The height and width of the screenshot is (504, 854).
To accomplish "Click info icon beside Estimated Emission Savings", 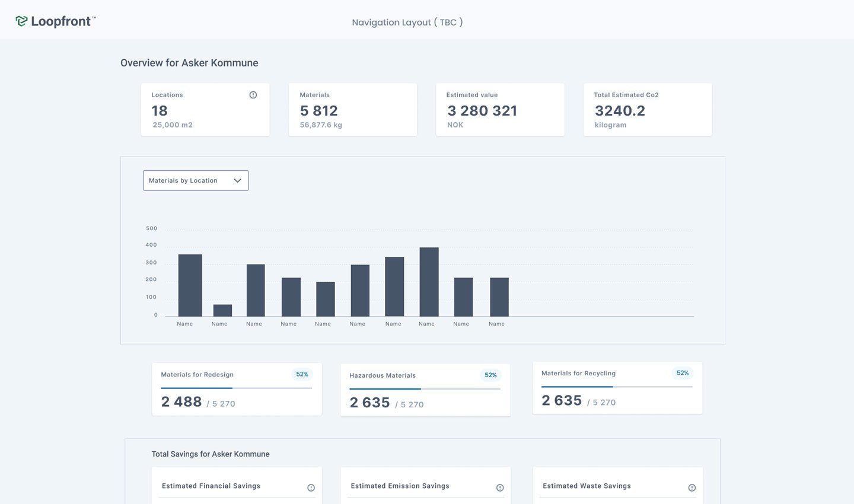I will point(500,487).
